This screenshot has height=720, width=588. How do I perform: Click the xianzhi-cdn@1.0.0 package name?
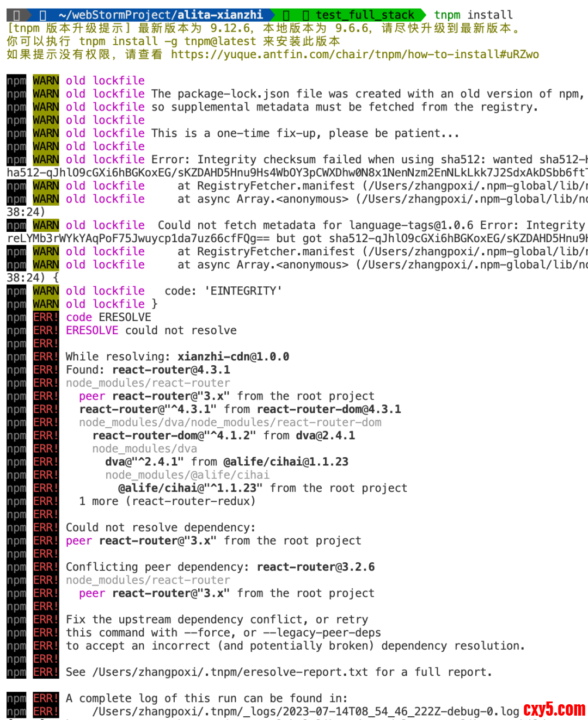coord(233,357)
